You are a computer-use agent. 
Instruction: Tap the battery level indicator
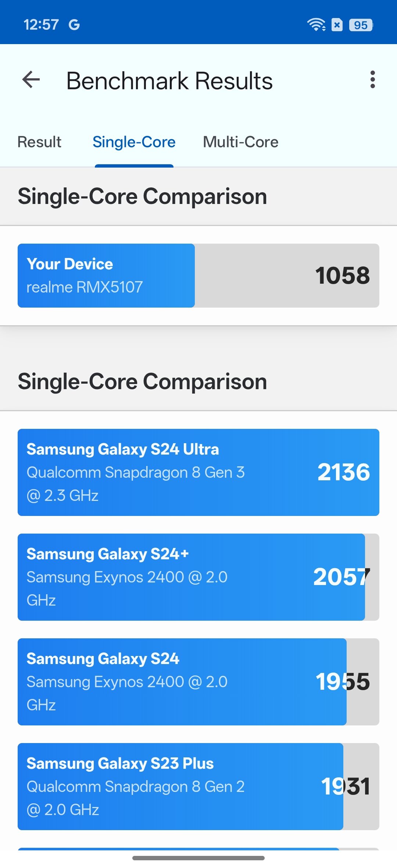click(361, 25)
